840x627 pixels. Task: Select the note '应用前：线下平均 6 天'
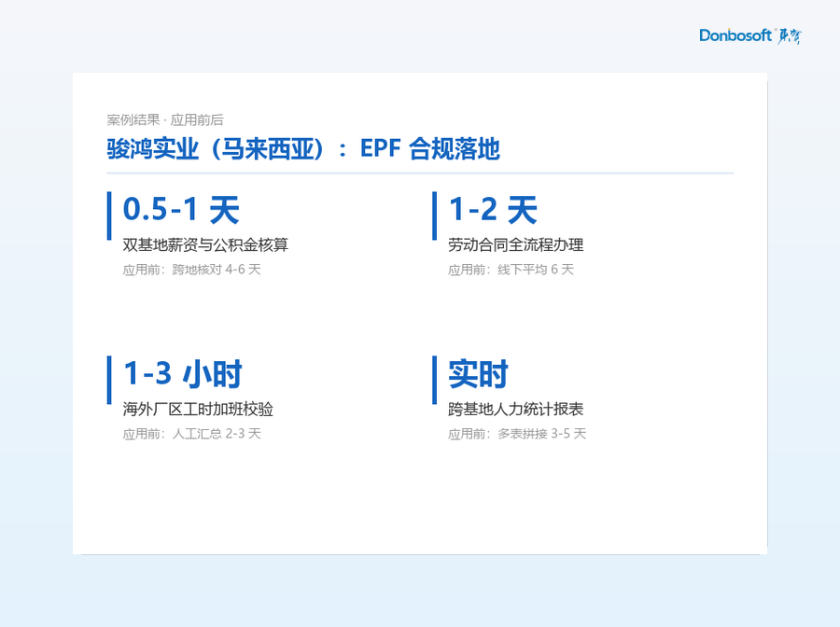click(x=511, y=270)
